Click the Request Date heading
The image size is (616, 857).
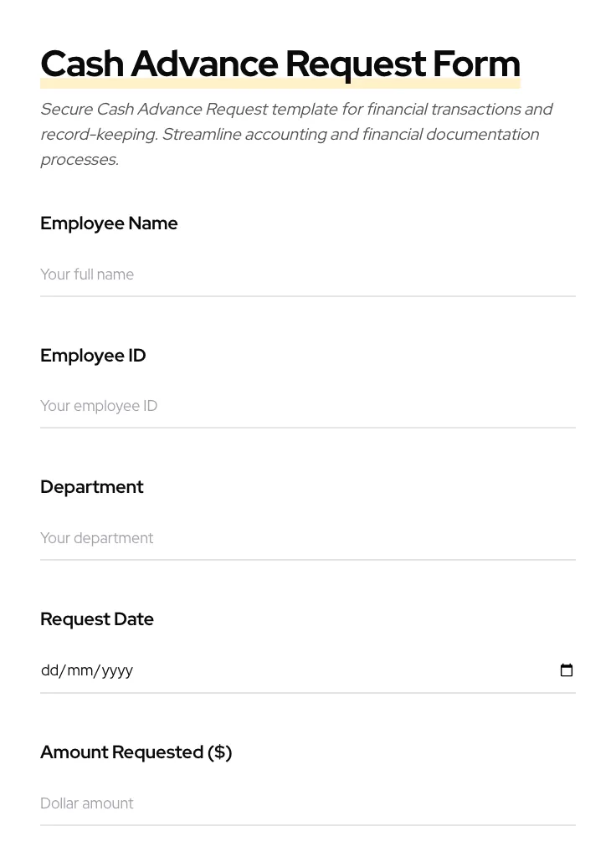click(x=97, y=619)
